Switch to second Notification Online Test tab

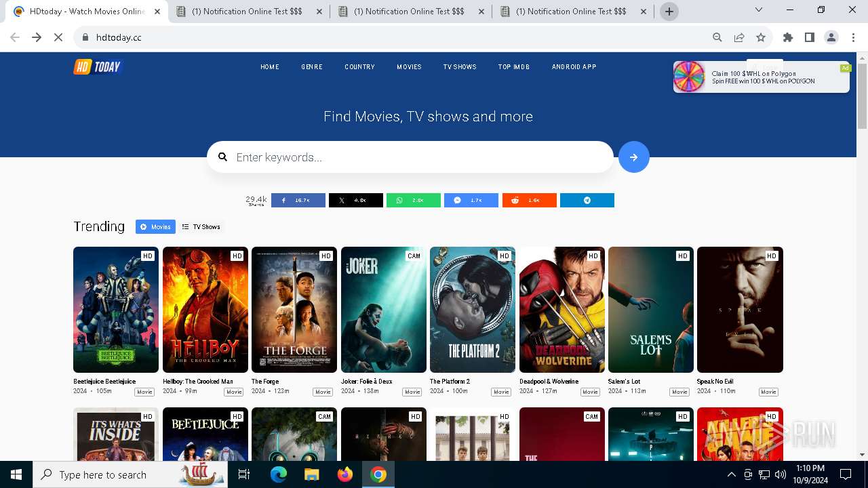point(412,12)
